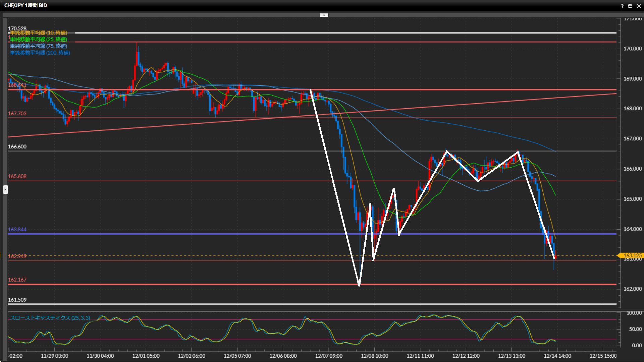Image resolution: width=644 pixels, height=362 pixels.
Task: Close the CHF/JPY chart window
Action: [x=639, y=6]
